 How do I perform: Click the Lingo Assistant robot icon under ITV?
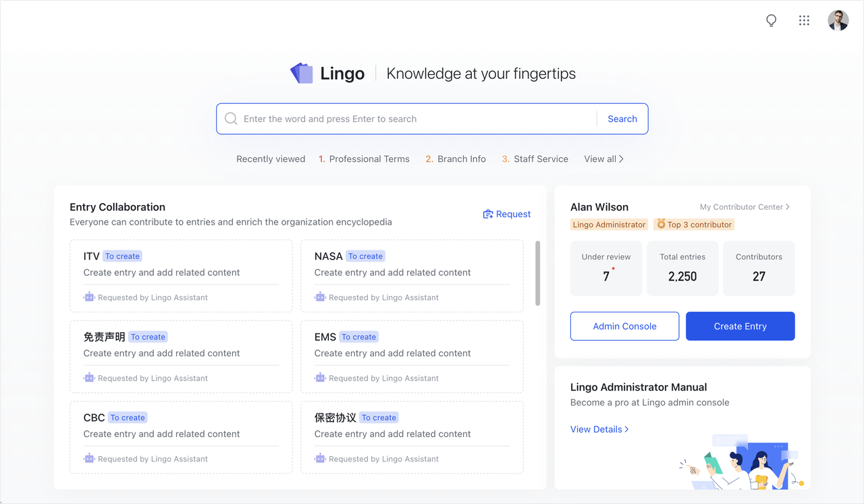tap(88, 297)
